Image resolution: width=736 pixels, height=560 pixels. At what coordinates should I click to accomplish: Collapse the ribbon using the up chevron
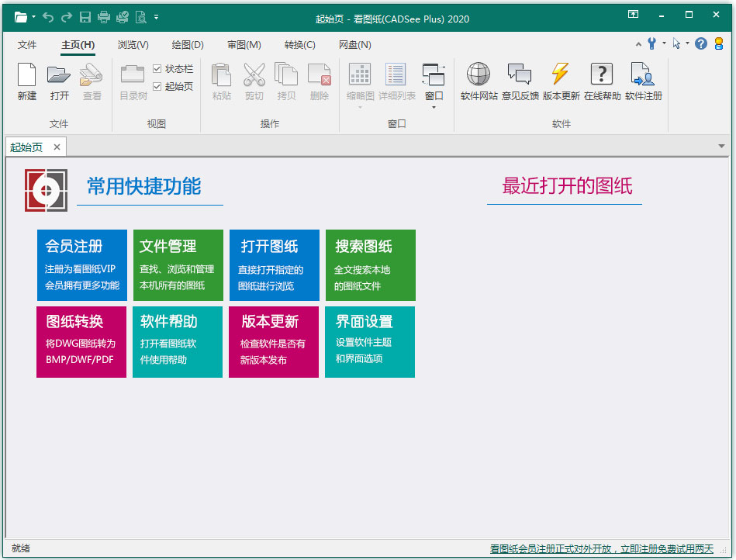638,44
